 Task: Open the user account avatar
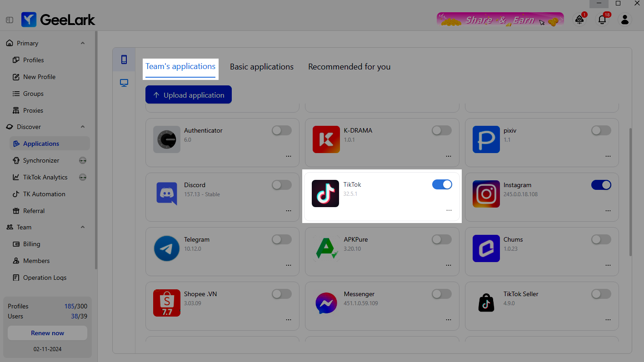625,20
